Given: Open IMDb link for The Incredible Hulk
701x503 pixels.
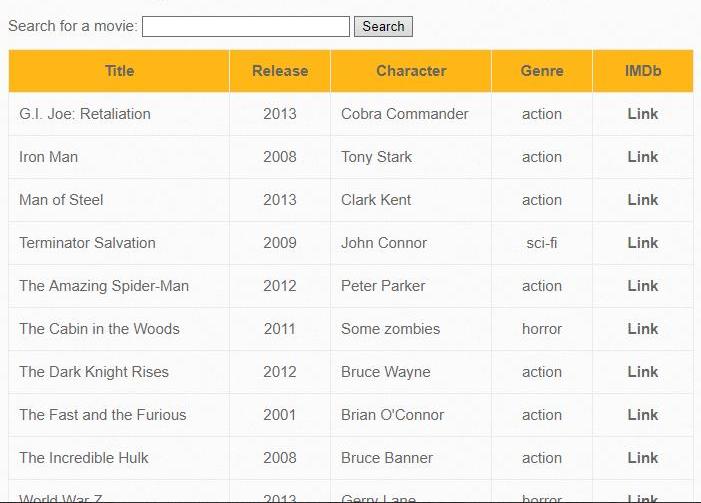Looking at the screenshot, I should tap(643, 457).
